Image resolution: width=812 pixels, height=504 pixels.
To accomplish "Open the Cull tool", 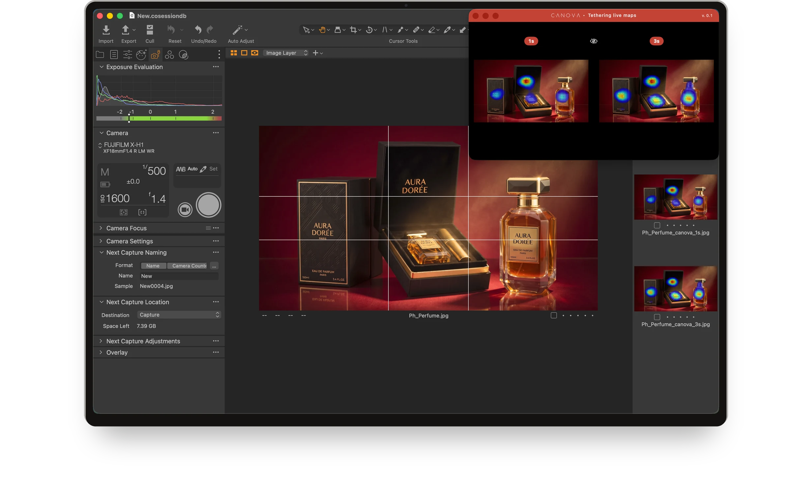I will pos(150,30).
